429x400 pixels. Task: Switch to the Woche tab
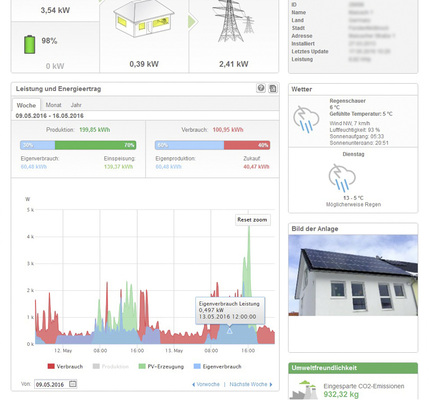click(x=26, y=105)
